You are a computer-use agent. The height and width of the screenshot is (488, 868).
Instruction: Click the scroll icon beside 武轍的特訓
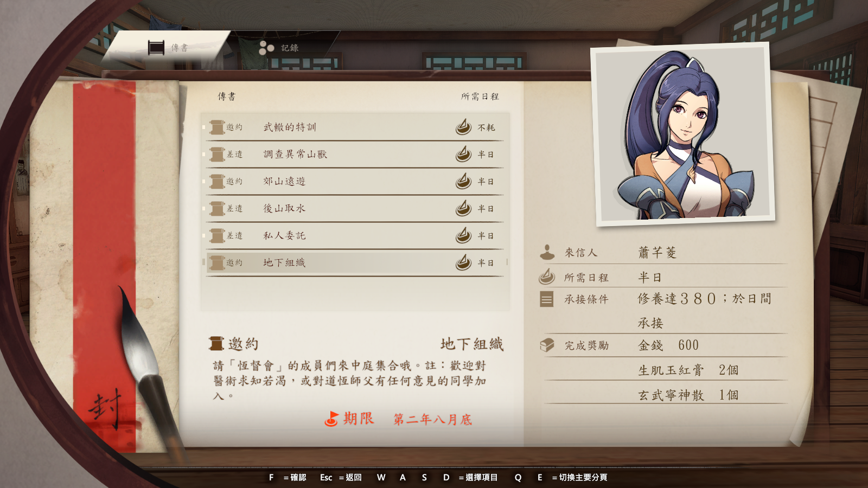217,127
